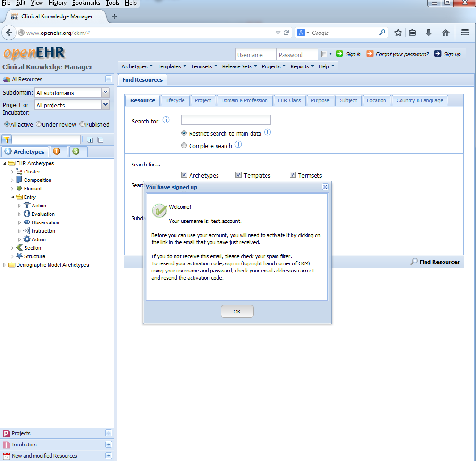Click the collapse all tree icon
This screenshot has width=476, height=461.
coord(100,140)
